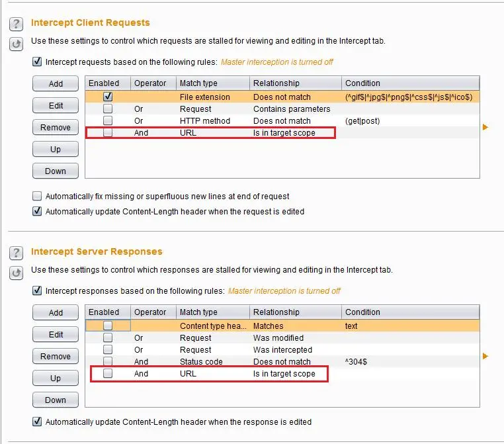Click Enabled column header in server responses table

[x=108, y=312]
